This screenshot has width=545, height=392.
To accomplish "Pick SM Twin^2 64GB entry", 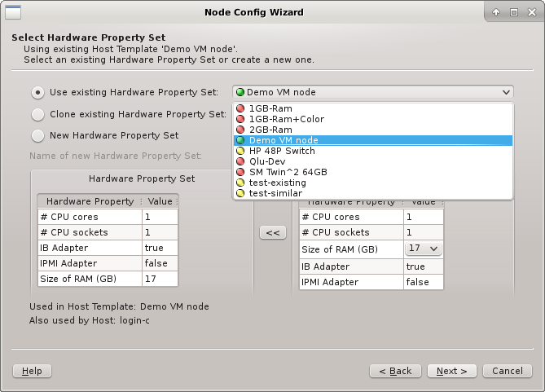I will click(x=373, y=172).
